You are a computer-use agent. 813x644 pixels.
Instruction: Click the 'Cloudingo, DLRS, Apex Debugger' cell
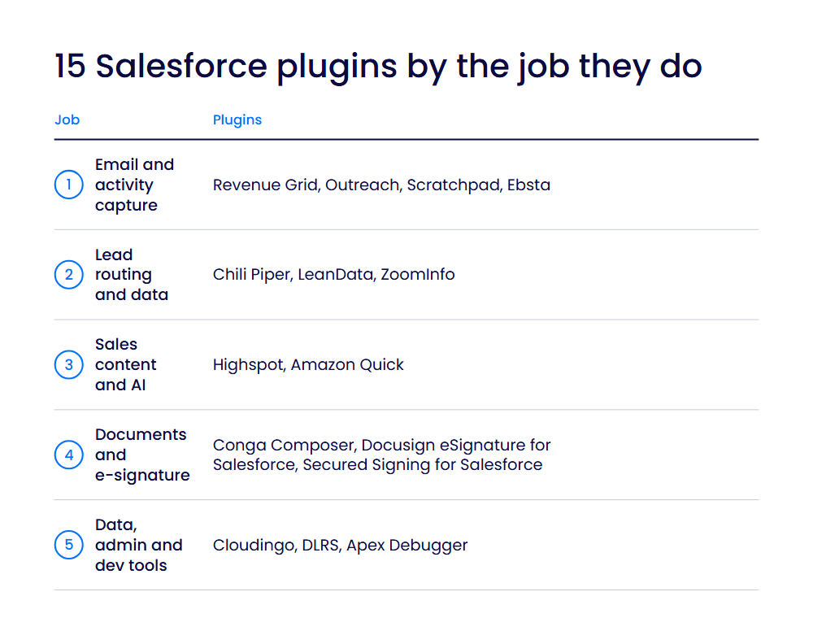pos(340,546)
